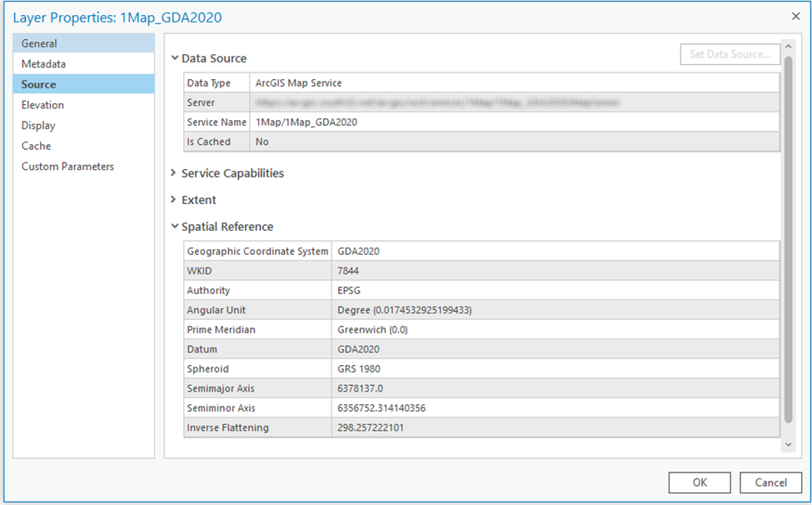
Task: Click the Server row label
Action: pos(201,102)
